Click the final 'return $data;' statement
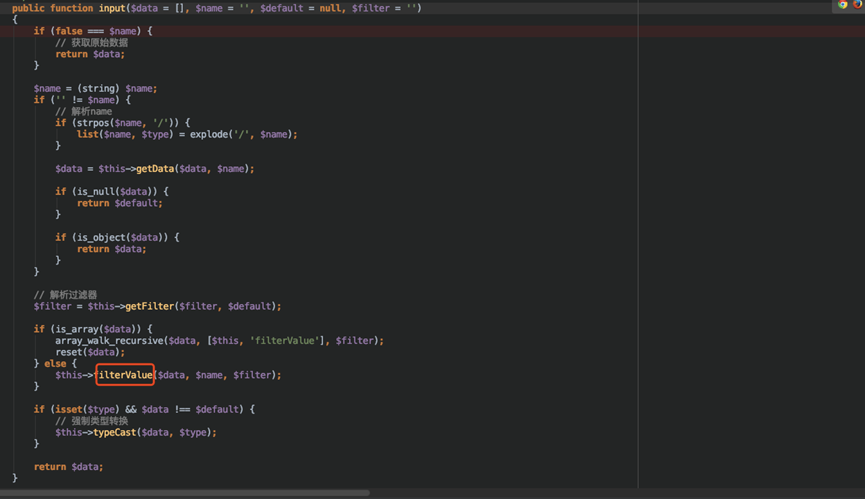The height and width of the screenshot is (499, 865). pos(68,467)
